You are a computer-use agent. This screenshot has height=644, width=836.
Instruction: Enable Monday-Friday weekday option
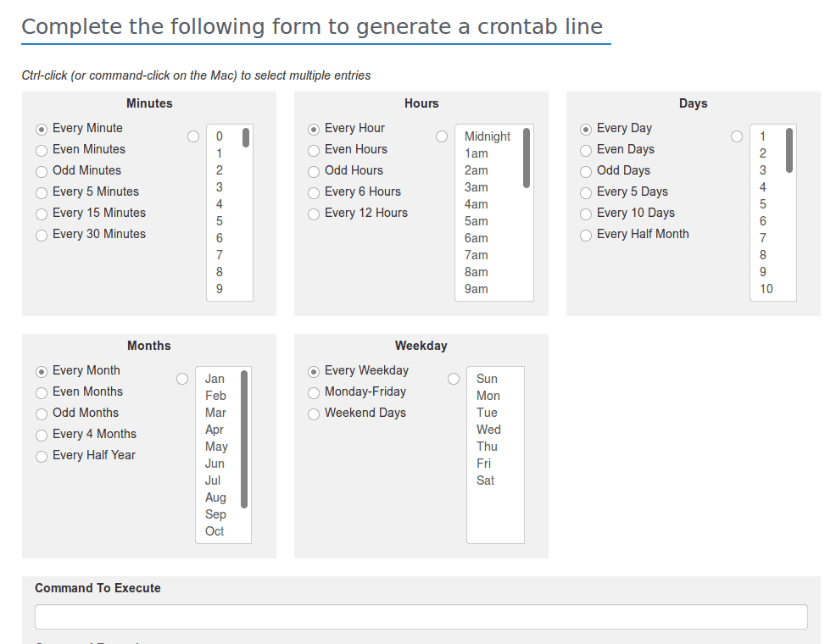(314, 391)
